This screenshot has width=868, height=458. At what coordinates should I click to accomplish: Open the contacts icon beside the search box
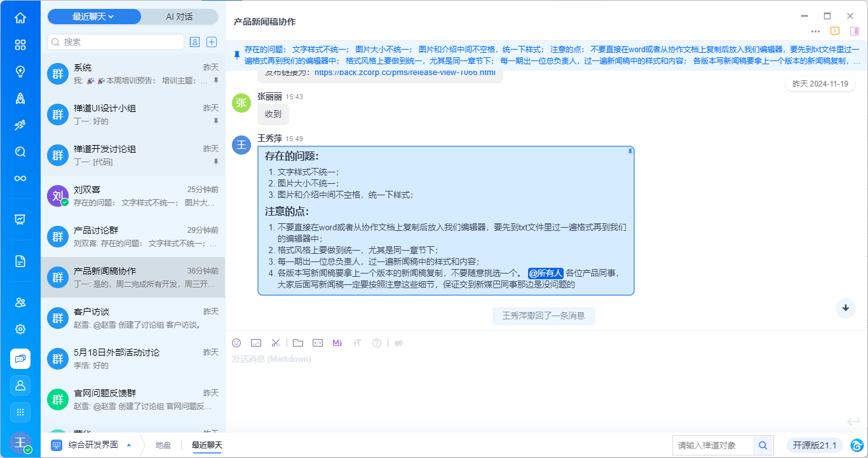[x=194, y=42]
